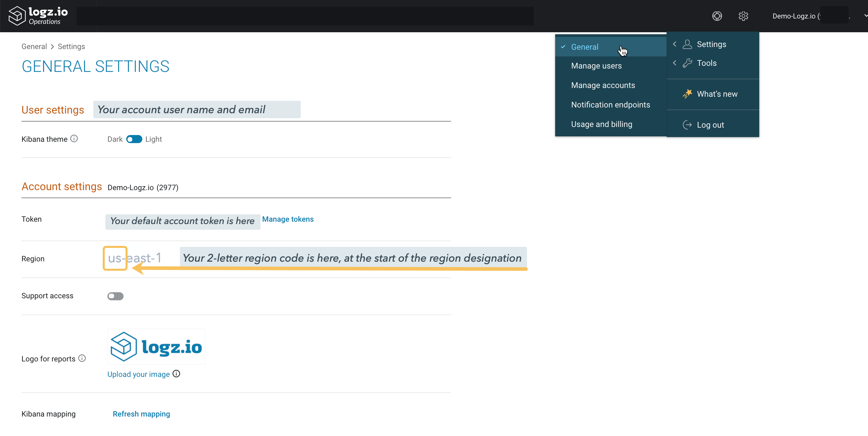Click the Kibana theme info icon
This screenshot has height=436, width=868.
click(x=74, y=139)
